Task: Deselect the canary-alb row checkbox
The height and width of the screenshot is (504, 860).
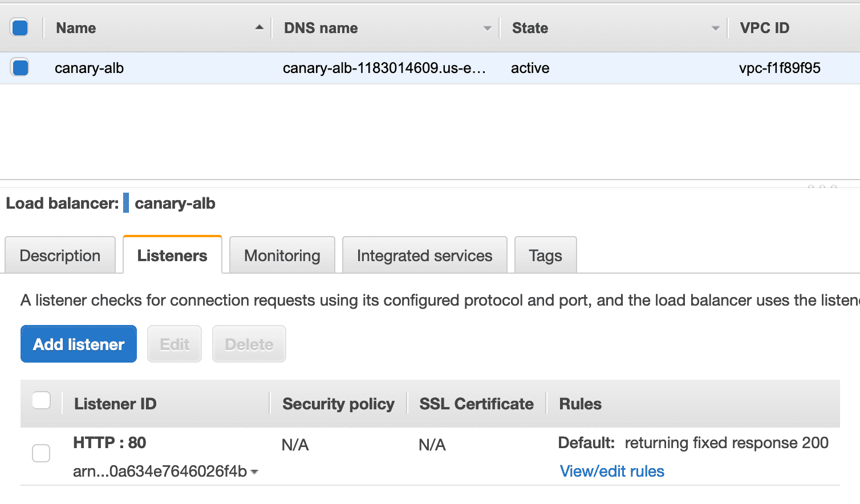Action: tap(20, 68)
